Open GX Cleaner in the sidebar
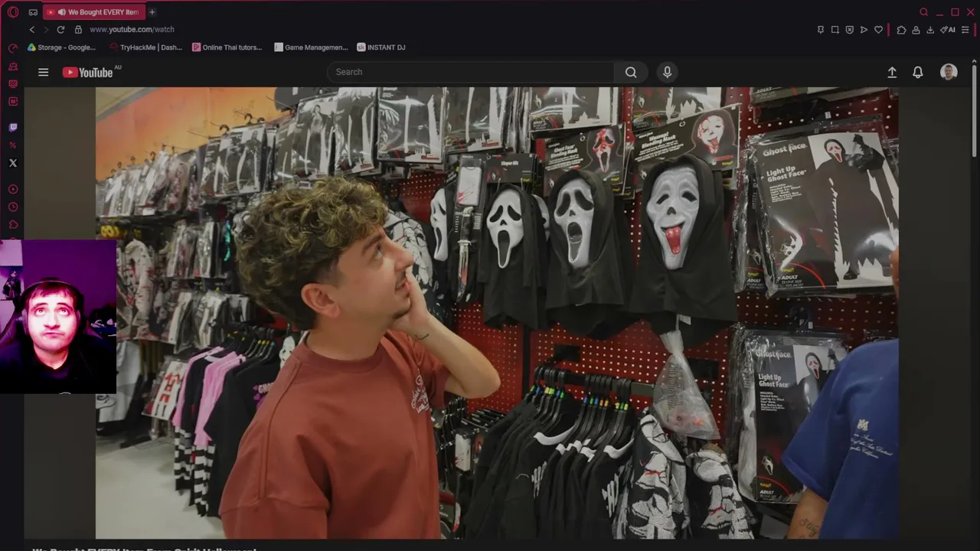Screen dimensions: 980x551 click(x=13, y=67)
